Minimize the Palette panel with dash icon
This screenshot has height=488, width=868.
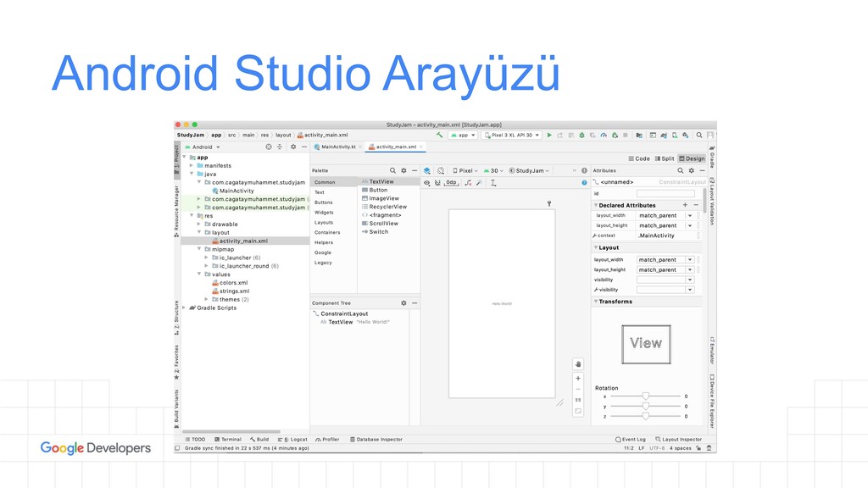[x=414, y=170]
